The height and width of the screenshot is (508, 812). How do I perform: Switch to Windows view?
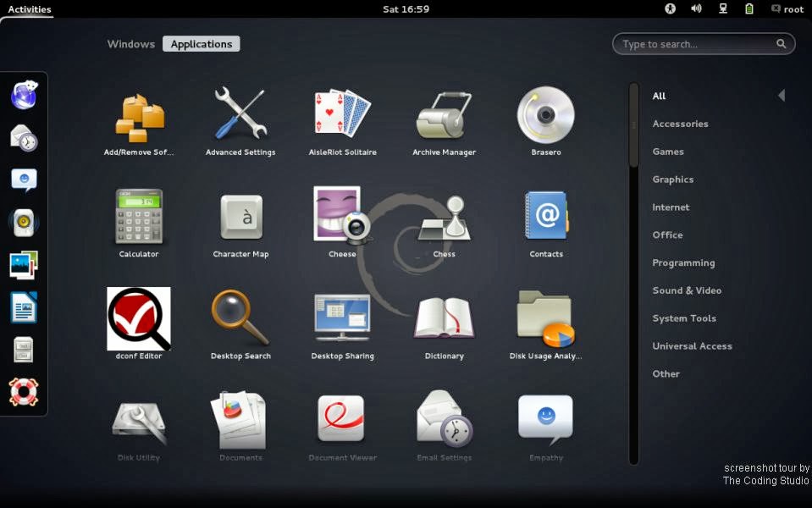(131, 44)
